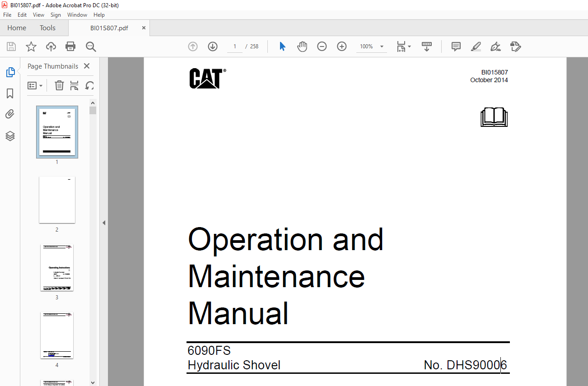
Task: Click the Request signatures icon
Action: pos(515,47)
